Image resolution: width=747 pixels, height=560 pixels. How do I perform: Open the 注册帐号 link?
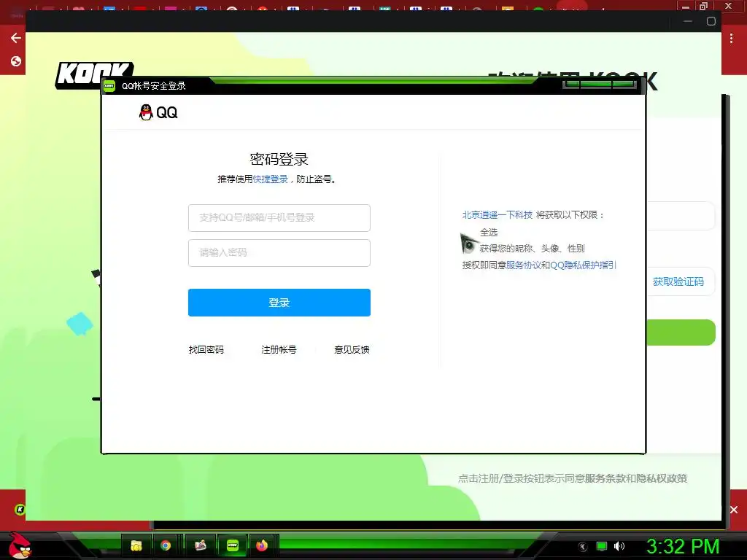coord(279,349)
